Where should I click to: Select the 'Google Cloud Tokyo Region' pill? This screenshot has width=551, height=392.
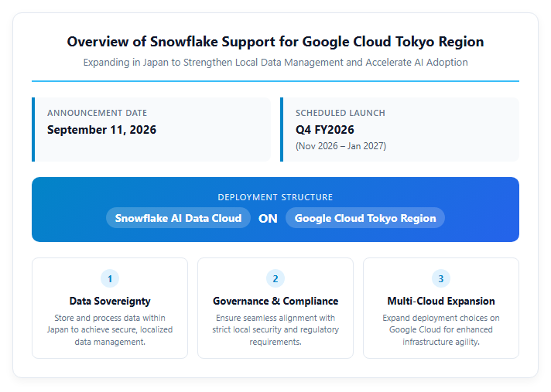pyautogui.click(x=365, y=218)
